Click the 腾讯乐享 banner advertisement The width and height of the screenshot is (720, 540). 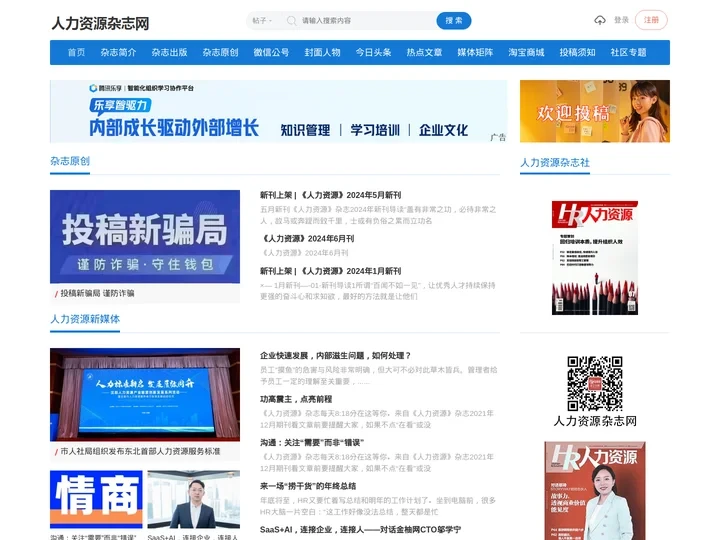coord(278,111)
